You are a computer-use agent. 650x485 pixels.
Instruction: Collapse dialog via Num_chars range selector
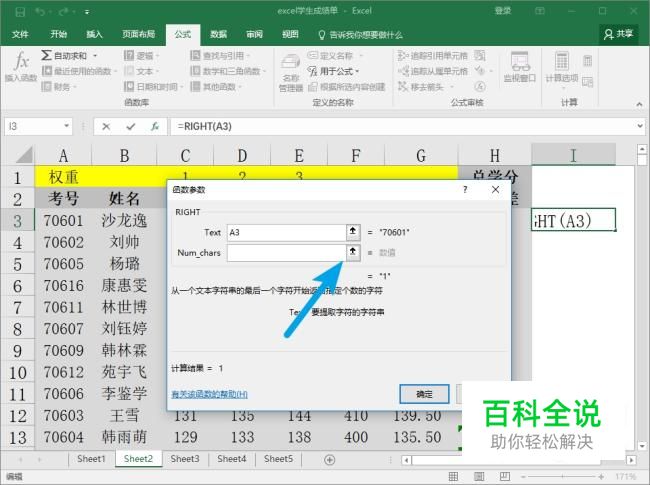pos(353,252)
